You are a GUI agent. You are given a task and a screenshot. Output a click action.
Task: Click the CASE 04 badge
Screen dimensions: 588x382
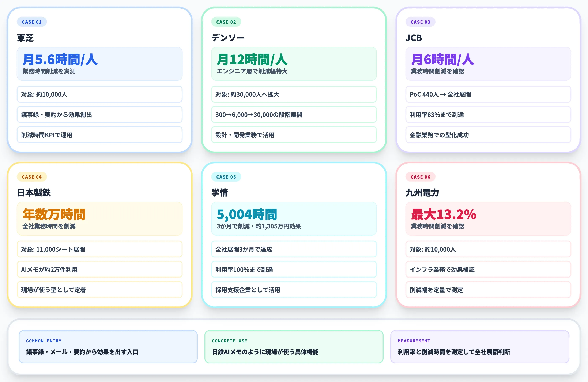click(32, 177)
